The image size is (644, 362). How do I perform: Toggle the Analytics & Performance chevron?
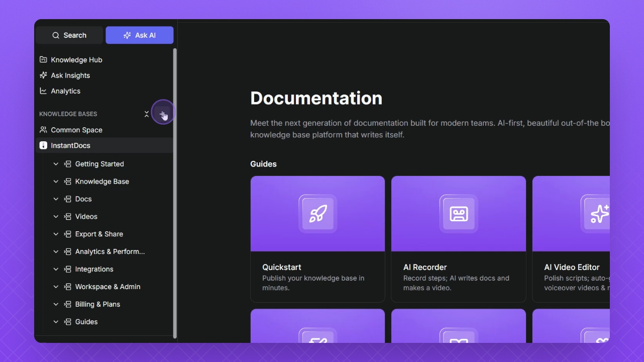[x=56, y=252]
